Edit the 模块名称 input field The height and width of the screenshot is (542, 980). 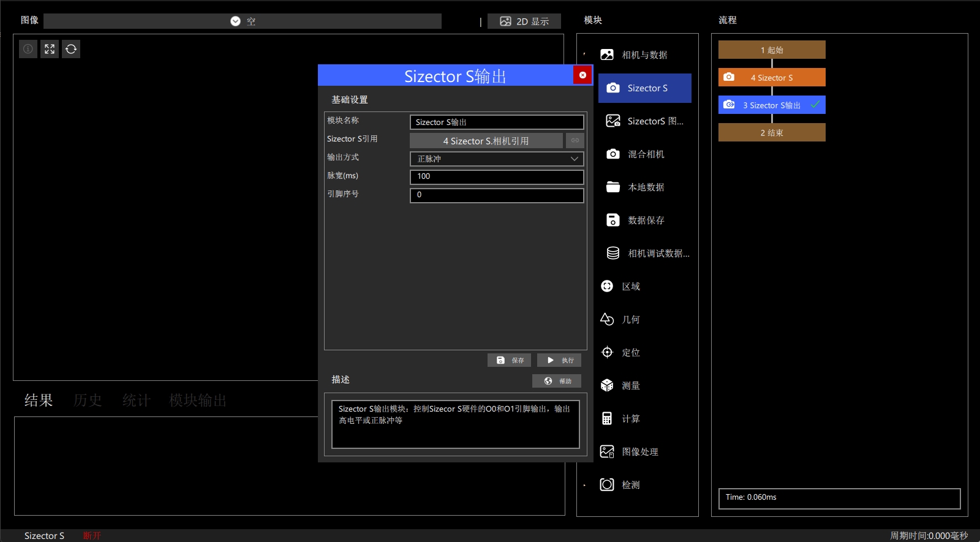pyautogui.click(x=497, y=122)
